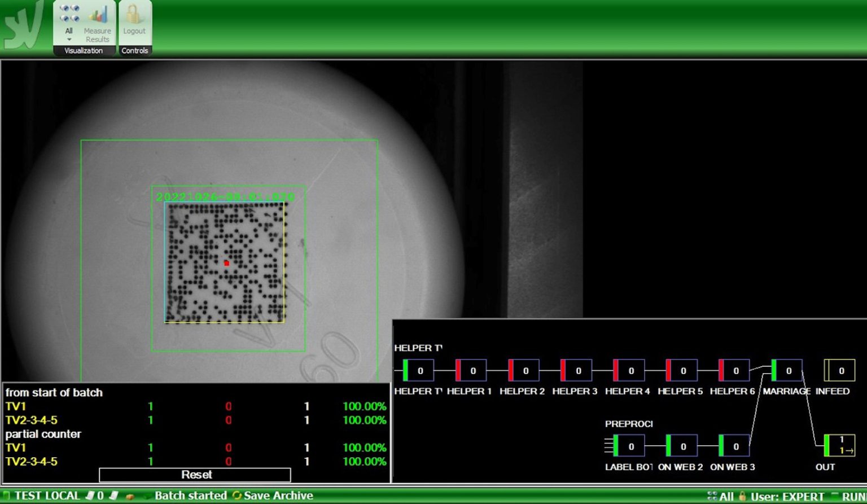Click the All cameras icon in status bar
867x504 pixels.
click(712, 496)
